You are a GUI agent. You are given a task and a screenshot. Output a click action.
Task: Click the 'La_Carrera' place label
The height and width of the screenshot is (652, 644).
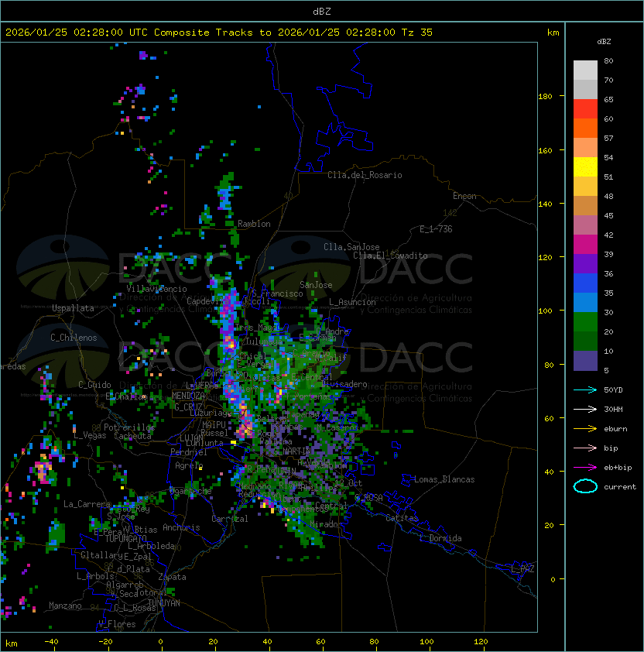click(x=87, y=504)
